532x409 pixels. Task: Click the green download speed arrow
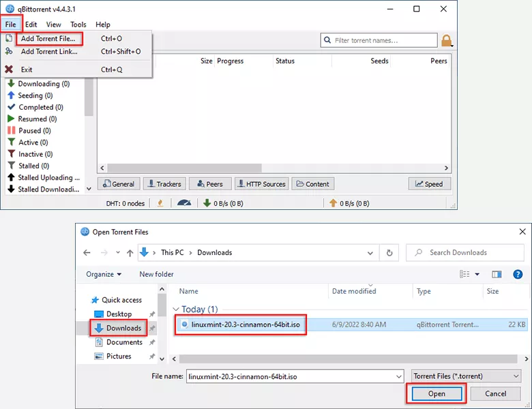(207, 203)
